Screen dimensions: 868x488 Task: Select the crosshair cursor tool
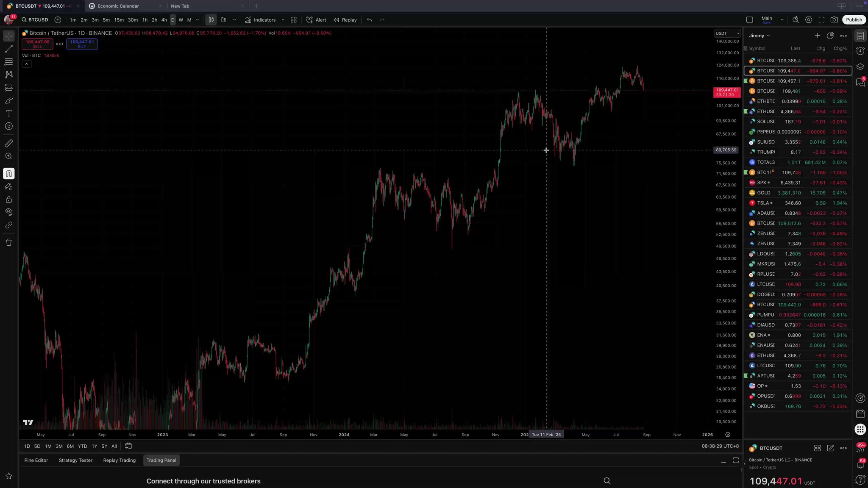coord(9,36)
